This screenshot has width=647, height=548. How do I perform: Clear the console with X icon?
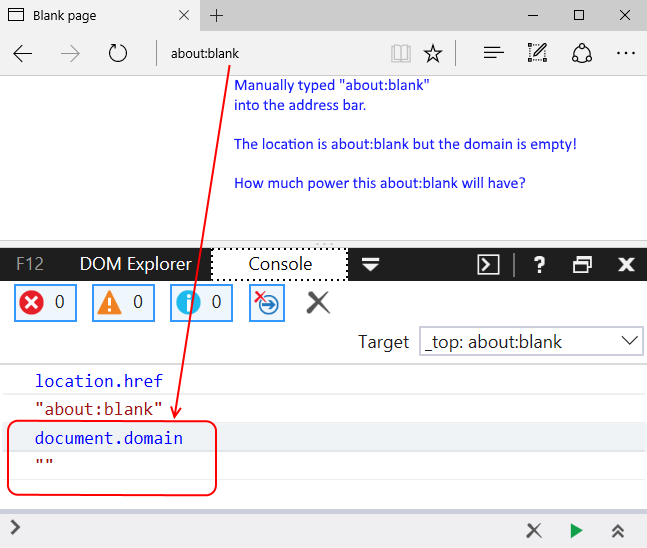318,302
